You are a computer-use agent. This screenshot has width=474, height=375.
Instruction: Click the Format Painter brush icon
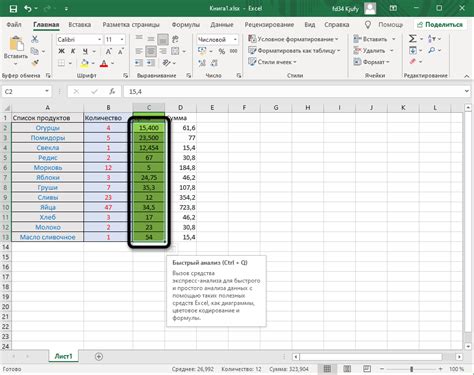(x=35, y=63)
